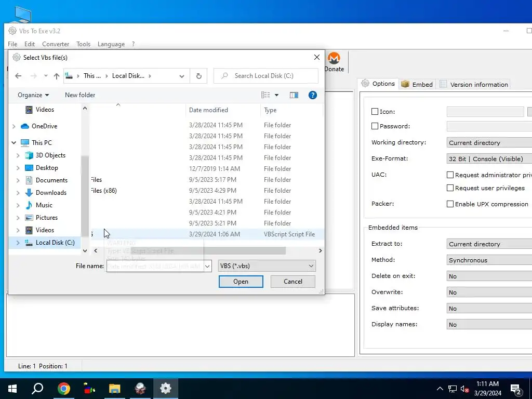Image resolution: width=532 pixels, height=399 pixels.
Task: Open Documents in navigation pane
Action: [x=51, y=180]
